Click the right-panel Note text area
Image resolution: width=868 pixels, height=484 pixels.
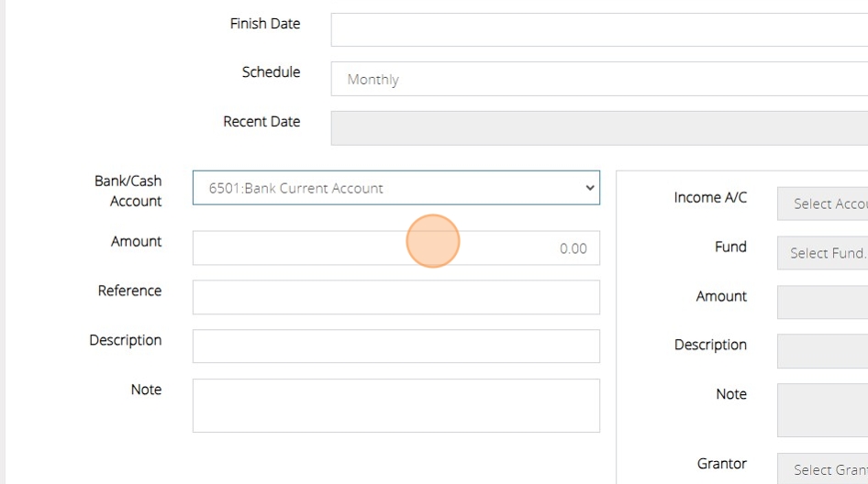tap(822, 410)
